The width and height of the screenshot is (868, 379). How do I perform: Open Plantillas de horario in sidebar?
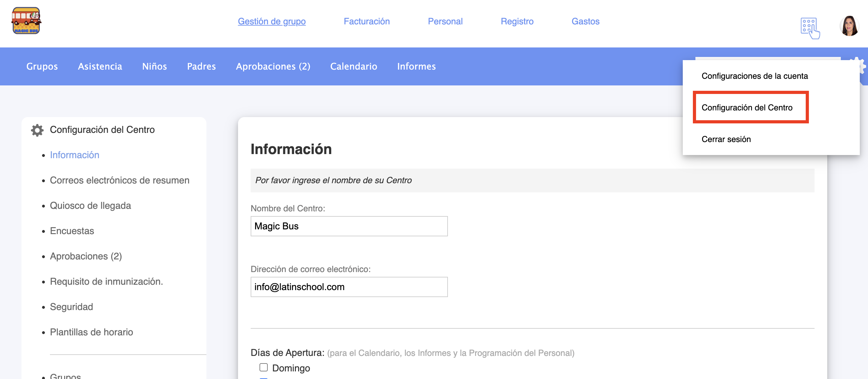91,332
